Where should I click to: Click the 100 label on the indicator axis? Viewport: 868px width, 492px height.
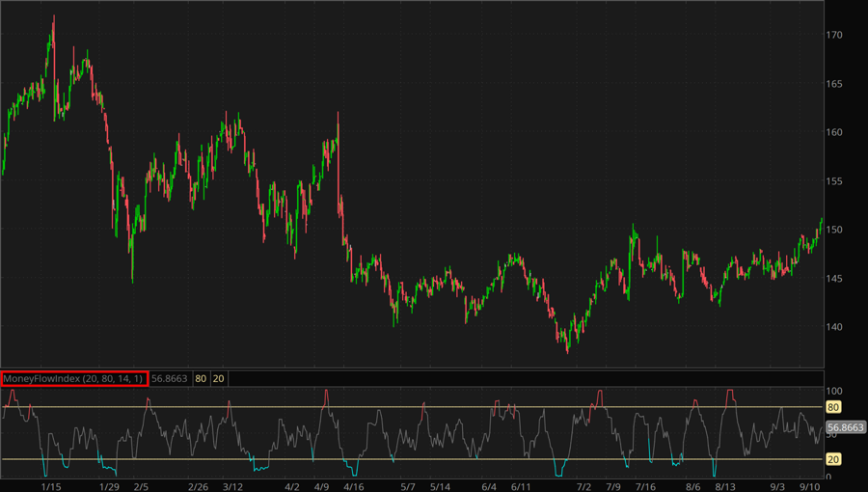pyautogui.click(x=836, y=391)
